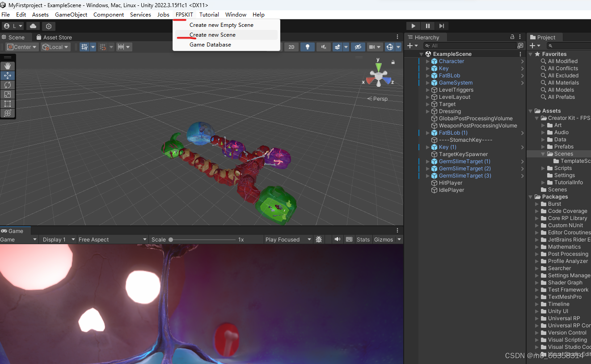Screen dimensions: 591x364
Task: Open Play Focused dropdown
Action: (x=288, y=240)
